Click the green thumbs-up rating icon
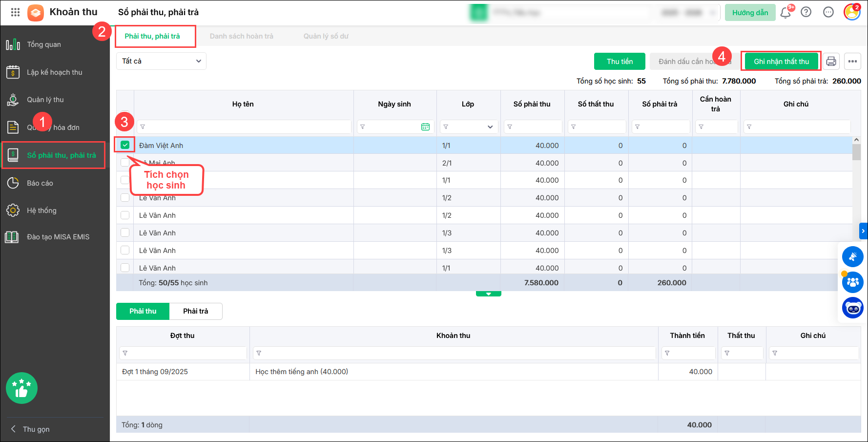This screenshot has height=442, width=868. 21,388
